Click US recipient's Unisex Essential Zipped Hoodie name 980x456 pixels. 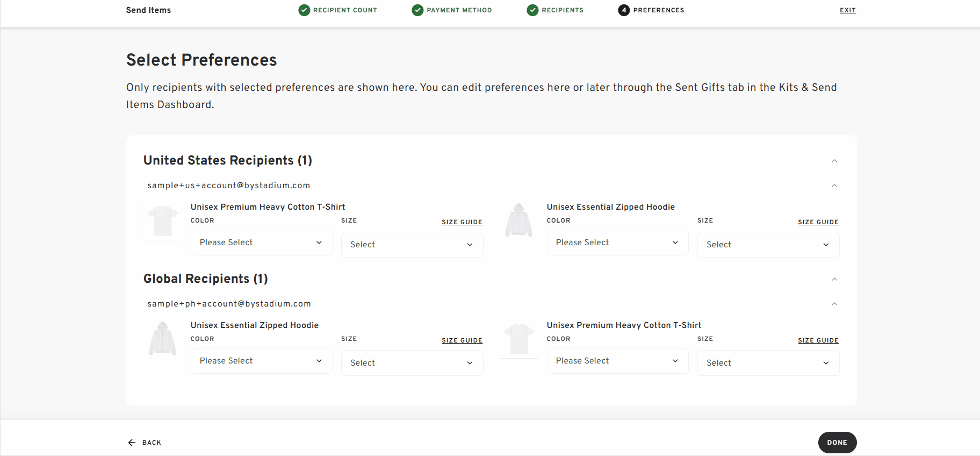click(x=611, y=207)
